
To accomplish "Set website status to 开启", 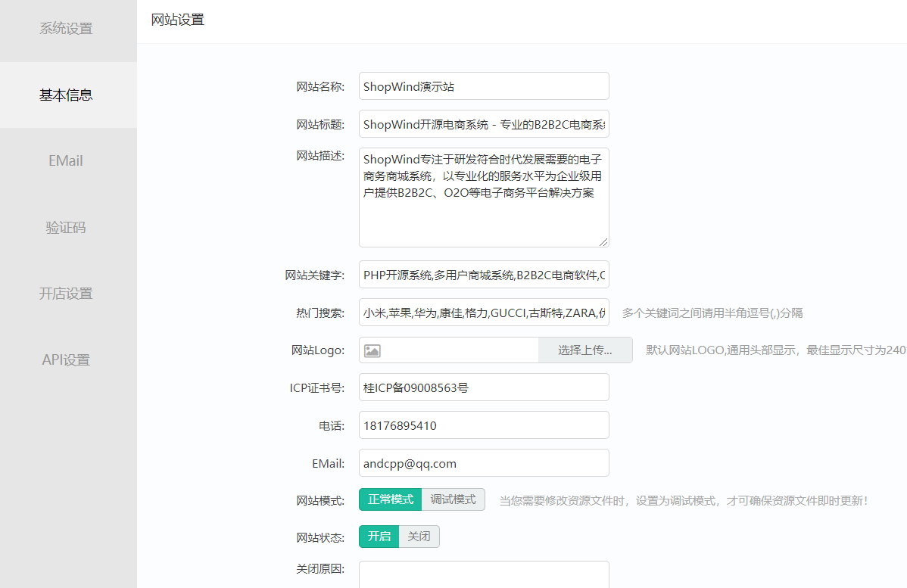I will 379,537.
